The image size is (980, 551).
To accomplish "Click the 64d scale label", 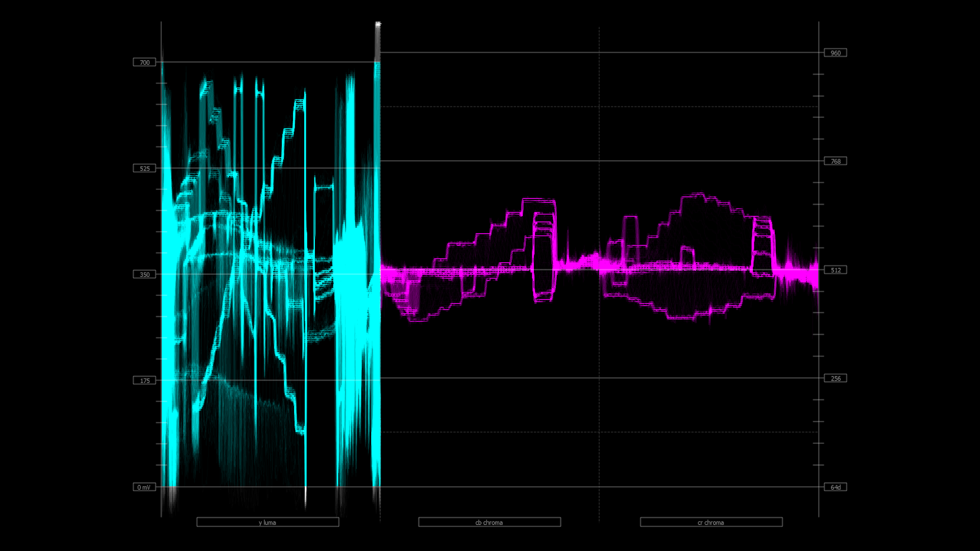I will coord(836,487).
